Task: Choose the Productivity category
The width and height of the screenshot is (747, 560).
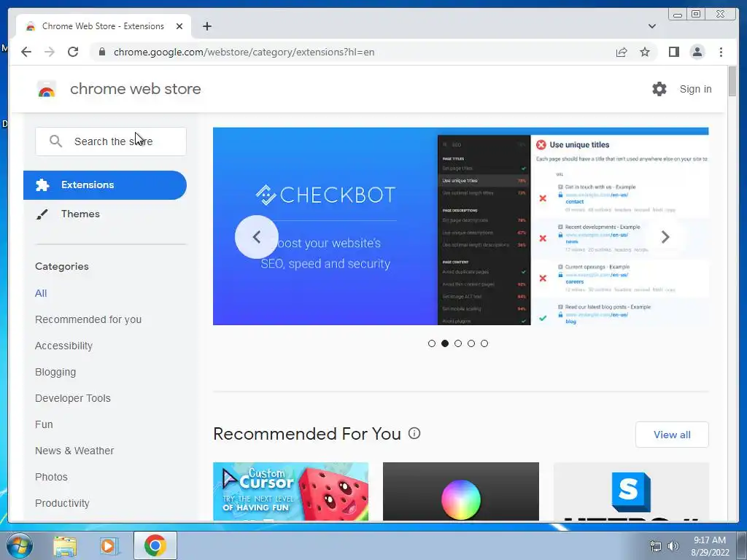Action: [x=63, y=503]
